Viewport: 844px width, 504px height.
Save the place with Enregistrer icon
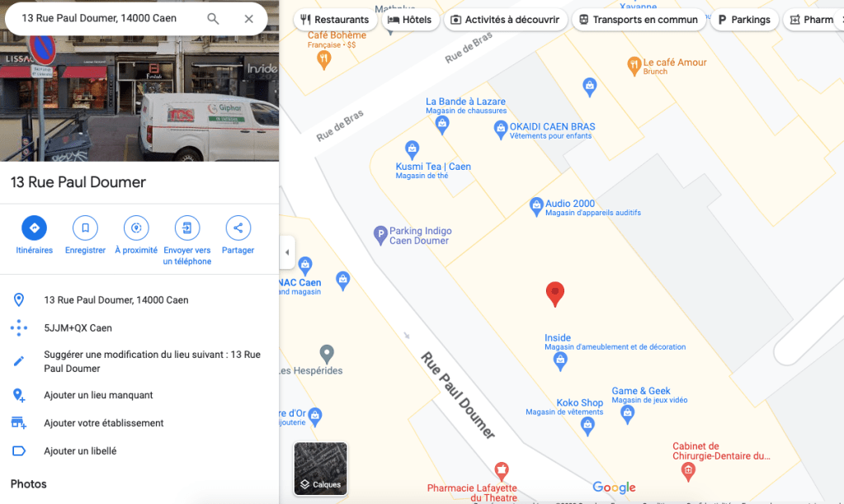pyautogui.click(x=85, y=228)
